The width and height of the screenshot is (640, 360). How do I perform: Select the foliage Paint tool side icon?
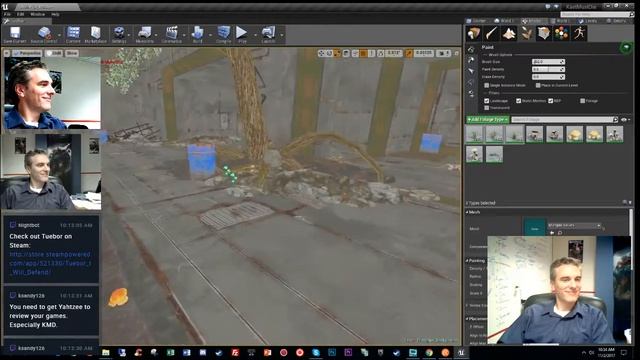pyautogui.click(x=471, y=49)
